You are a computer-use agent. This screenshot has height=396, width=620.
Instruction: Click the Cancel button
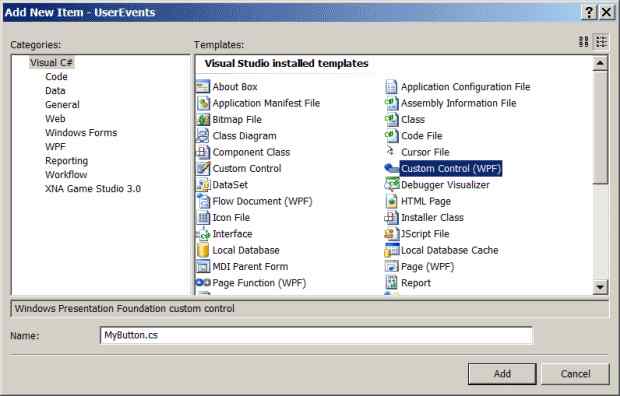pyautogui.click(x=575, y=374)
